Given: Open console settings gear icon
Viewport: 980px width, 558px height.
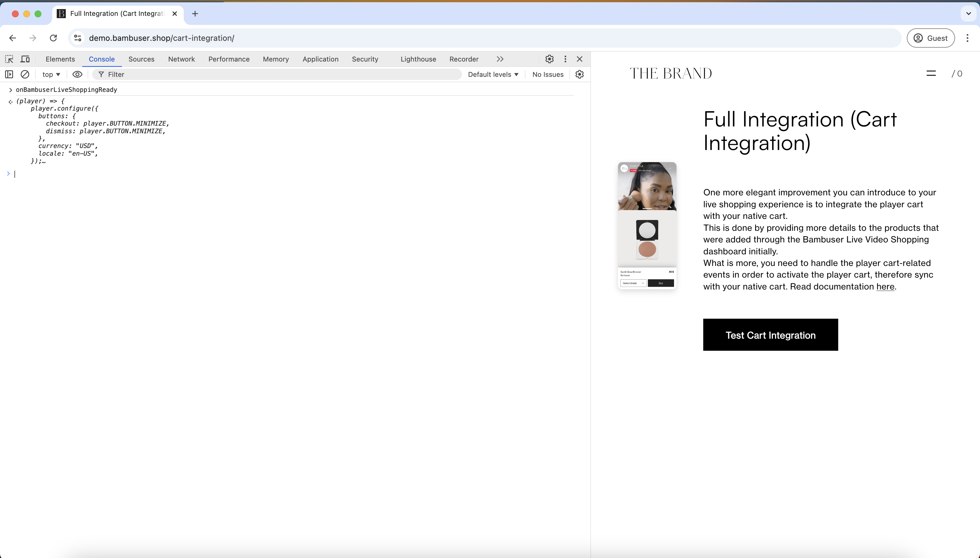Looking at the screenshot, I should coord(579,74).
